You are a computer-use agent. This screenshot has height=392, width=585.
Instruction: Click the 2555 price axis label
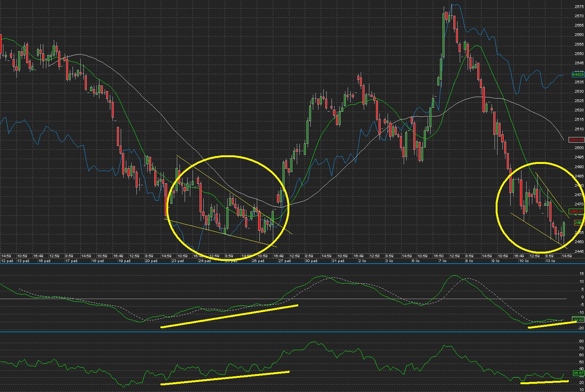[579, 44]
